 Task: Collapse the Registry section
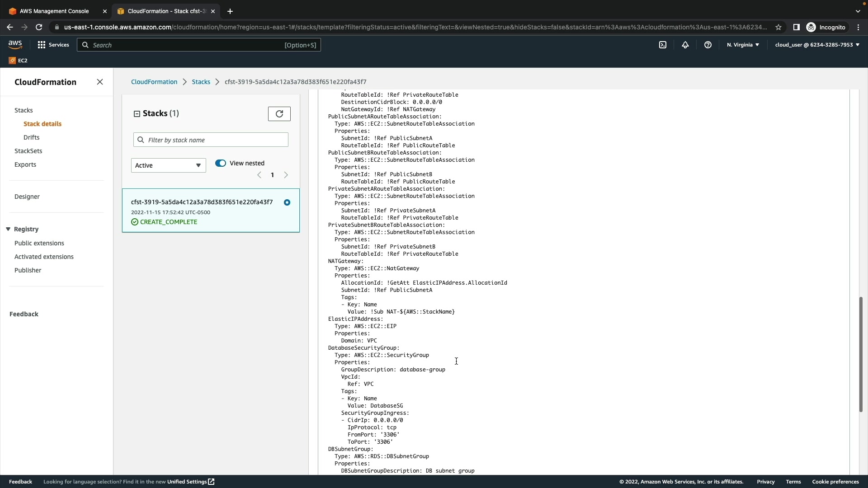pyautogui.click(x=8, y=229)
